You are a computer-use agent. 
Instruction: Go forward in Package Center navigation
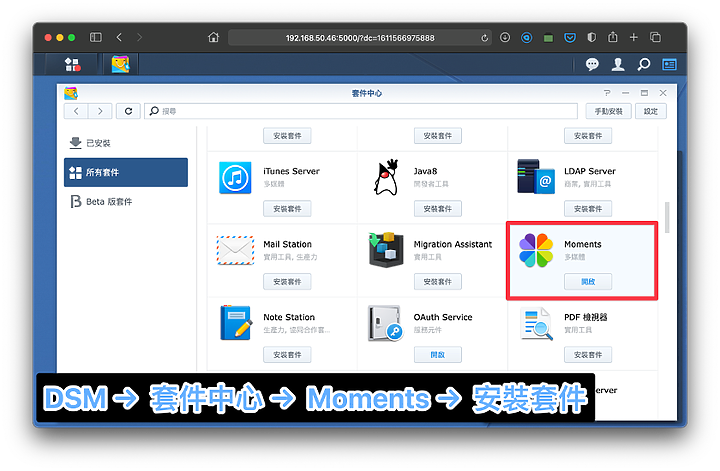[x=100, y=111]
